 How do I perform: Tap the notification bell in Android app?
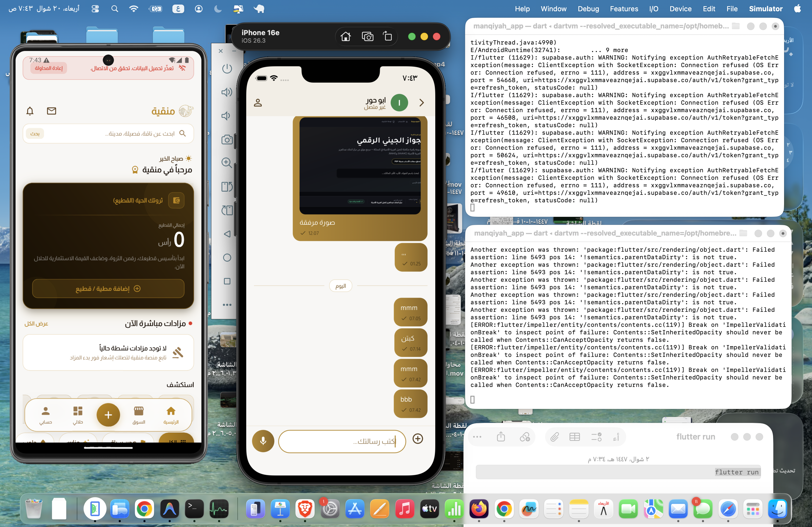pos(30,111)
